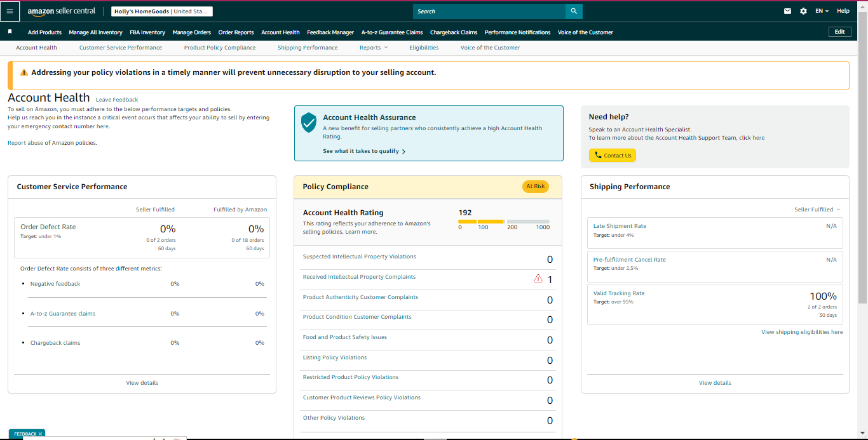Image resolution: width=868 pixels, height=440 pixels.
Task: Click the Account Health Support Team 'here' link
Action: click(759, 138)
